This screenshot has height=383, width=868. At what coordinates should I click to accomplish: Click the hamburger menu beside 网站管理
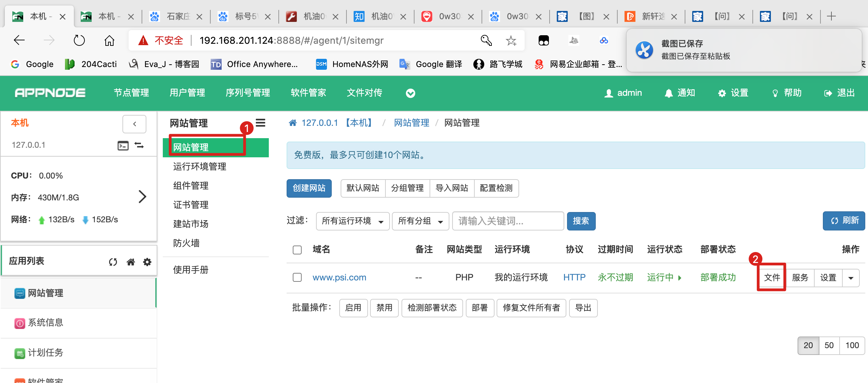261,123
